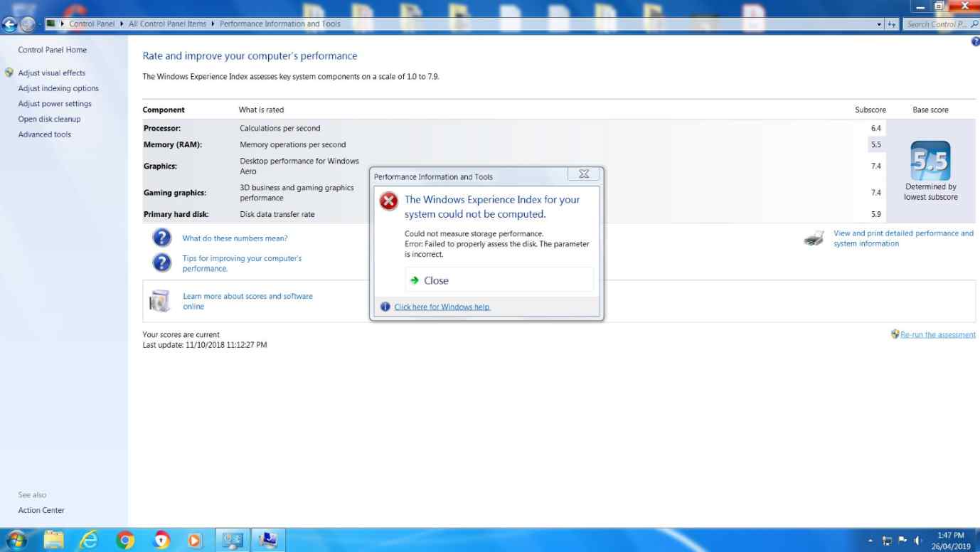Click the Memory (RAM) row label
The image size is (980, 552).
173,144
